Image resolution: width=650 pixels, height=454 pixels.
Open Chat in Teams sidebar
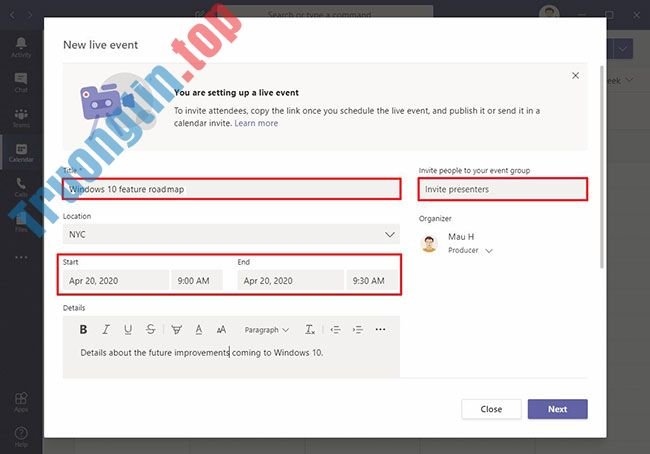tap(21, 83)
